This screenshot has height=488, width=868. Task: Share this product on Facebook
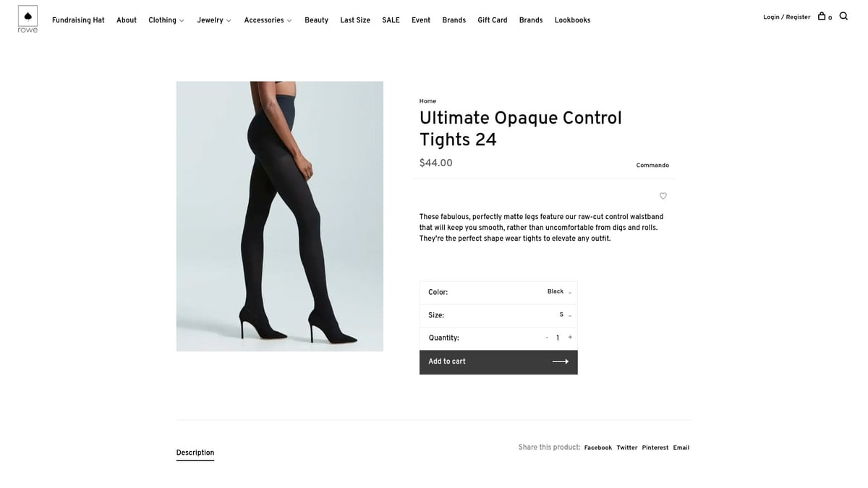[598, 448]
